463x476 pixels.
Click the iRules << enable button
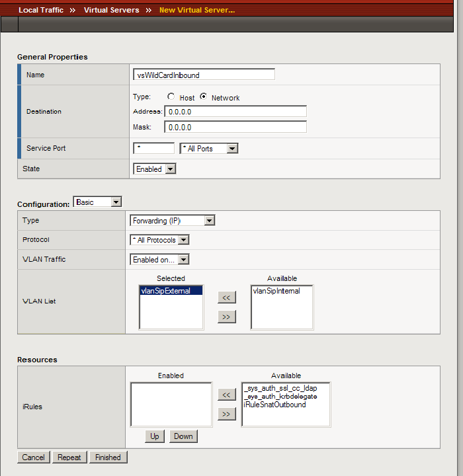pos(226,395)
